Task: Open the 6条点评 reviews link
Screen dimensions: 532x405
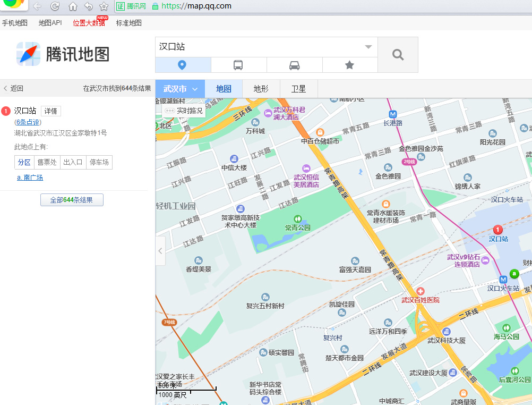Action: click(x=28, y=122)
